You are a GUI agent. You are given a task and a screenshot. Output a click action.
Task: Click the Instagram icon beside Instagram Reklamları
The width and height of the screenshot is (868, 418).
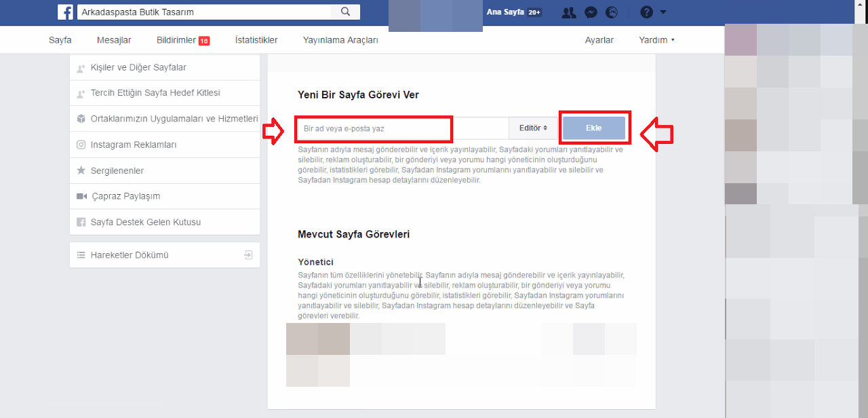pos(81,145)
